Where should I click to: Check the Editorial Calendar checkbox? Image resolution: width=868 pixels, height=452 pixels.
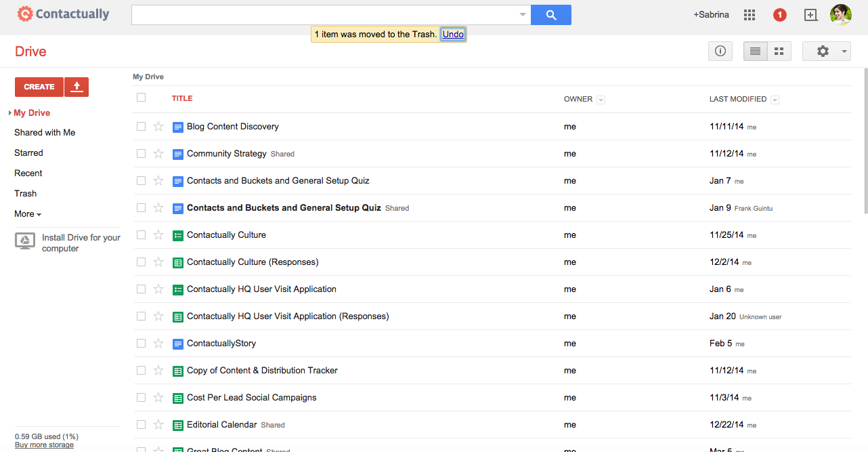141,424
